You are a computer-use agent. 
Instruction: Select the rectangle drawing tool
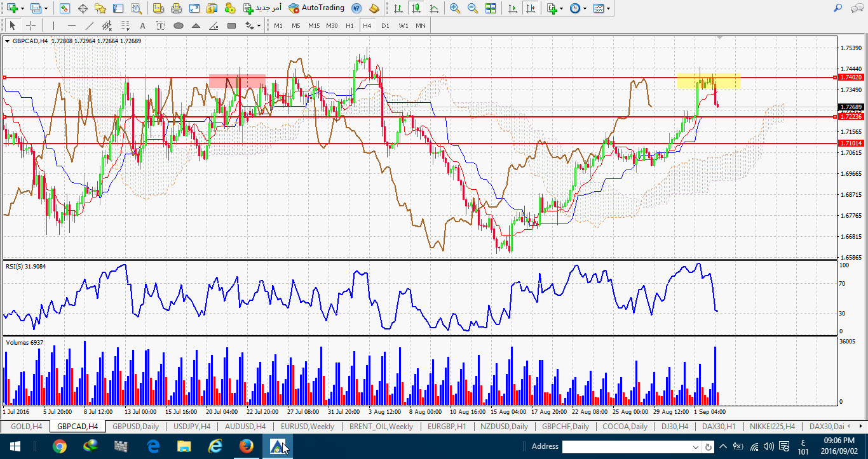click(x=232, y=25)
